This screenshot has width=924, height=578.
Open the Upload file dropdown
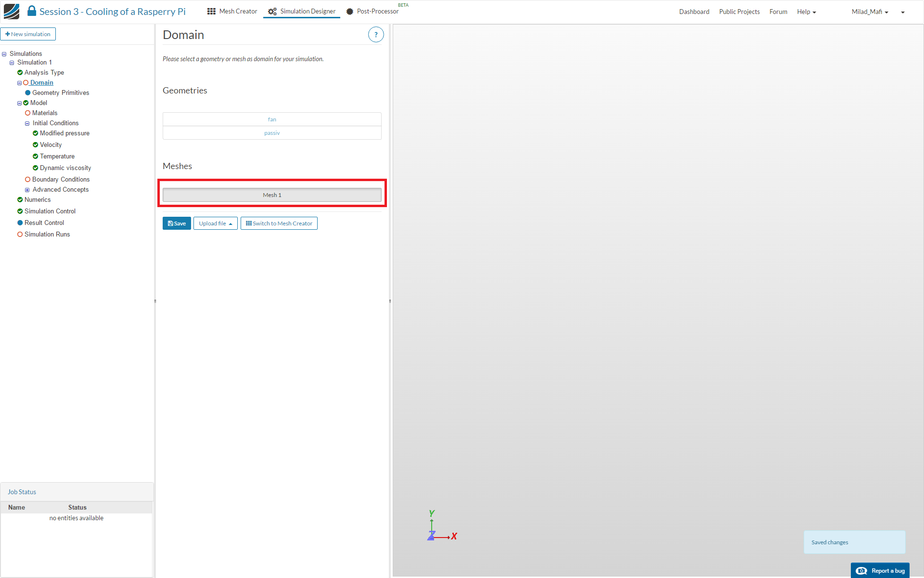pyautogui.click(x=215, y=223)
